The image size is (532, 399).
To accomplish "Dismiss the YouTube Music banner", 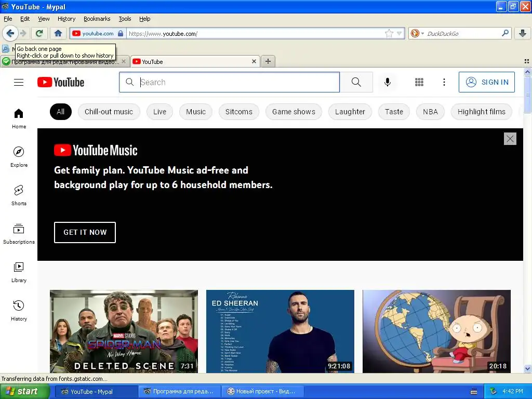I will point(510,138).
